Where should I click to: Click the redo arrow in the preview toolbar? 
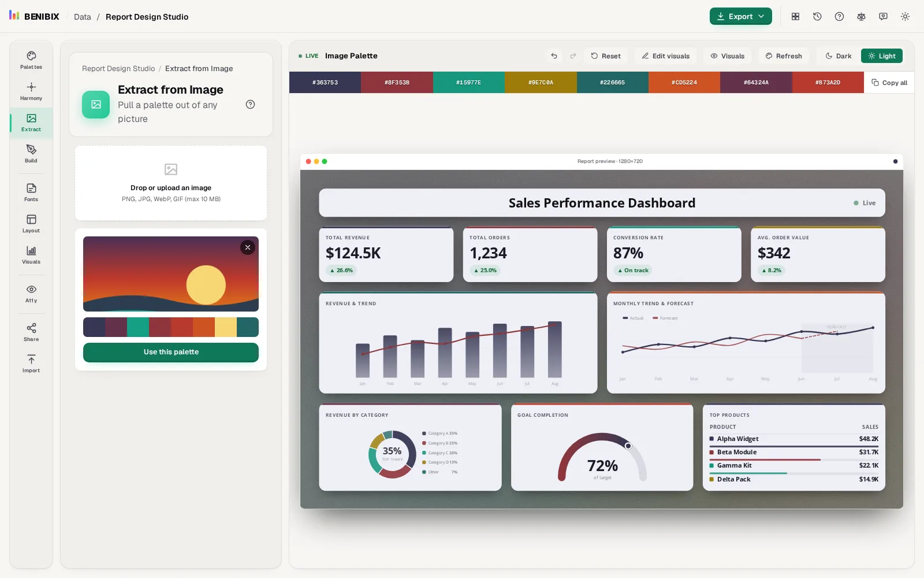pyautogui.click(x=573, y=56)
